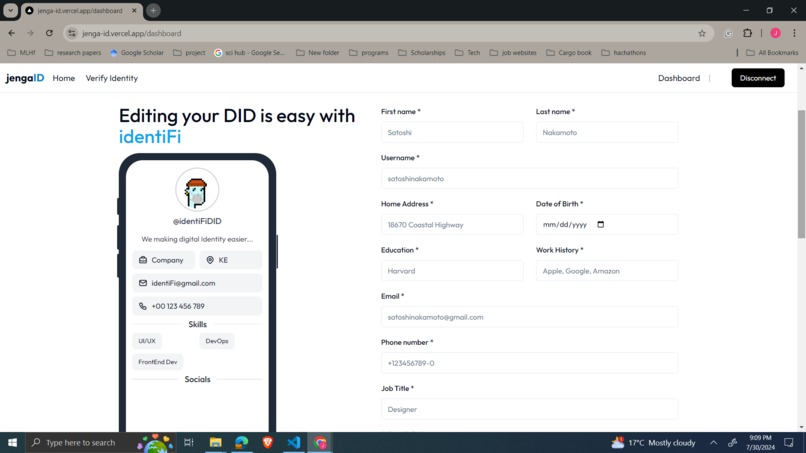Click the envelope icon beside identiFi@gmail.com
This screenshot has height=453, width=806.
[143, 283]
